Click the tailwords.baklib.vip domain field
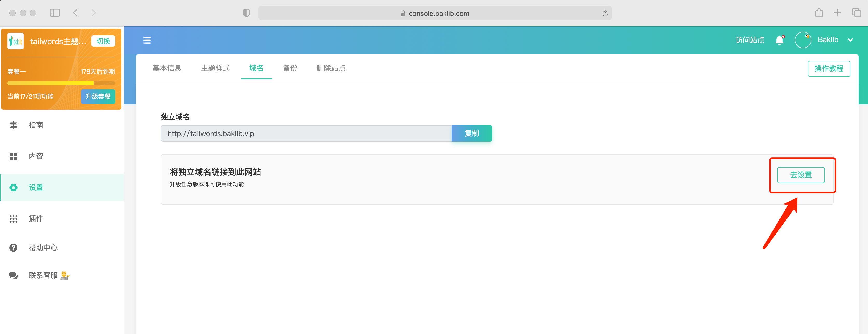Screen dimensions: 868x334 pos(306,133)
